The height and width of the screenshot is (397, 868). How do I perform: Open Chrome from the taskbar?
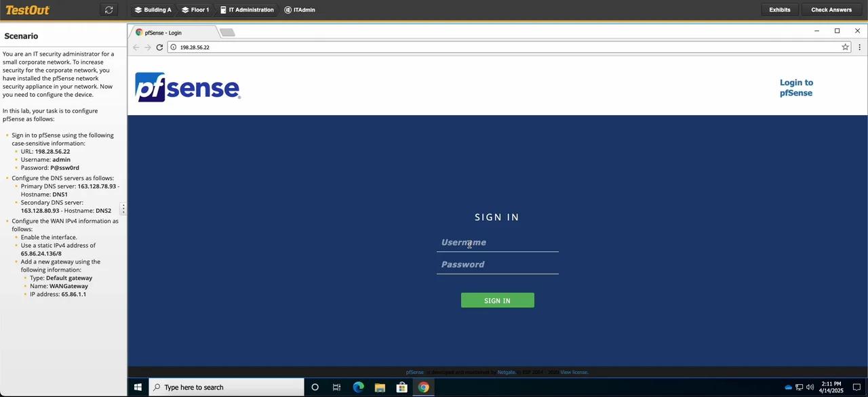pos(423,387)
